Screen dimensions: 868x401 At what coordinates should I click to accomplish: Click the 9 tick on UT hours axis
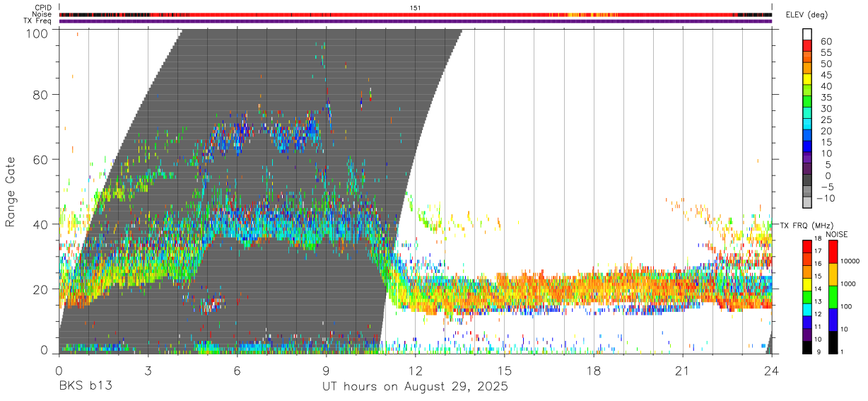click(327, 371)
